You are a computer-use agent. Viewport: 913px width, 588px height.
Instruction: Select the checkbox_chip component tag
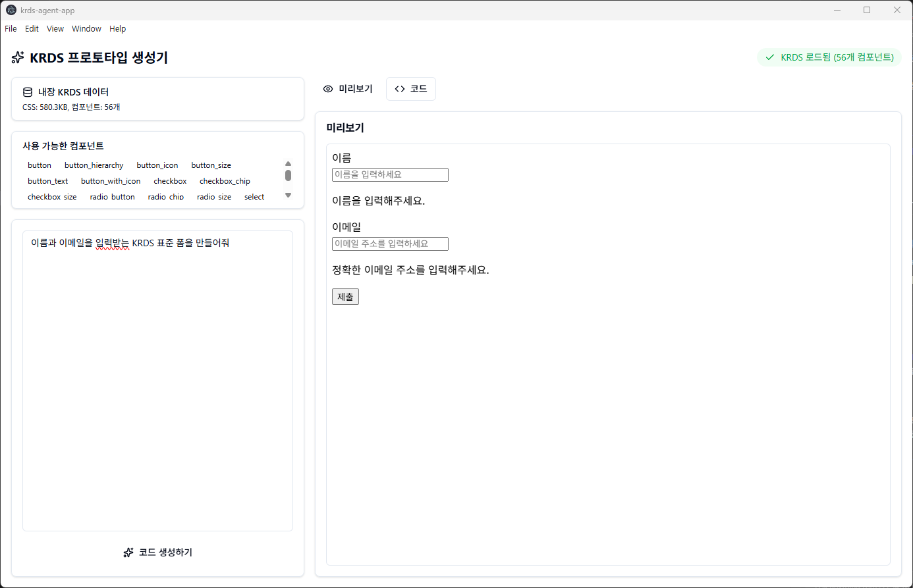coord(225,181)
